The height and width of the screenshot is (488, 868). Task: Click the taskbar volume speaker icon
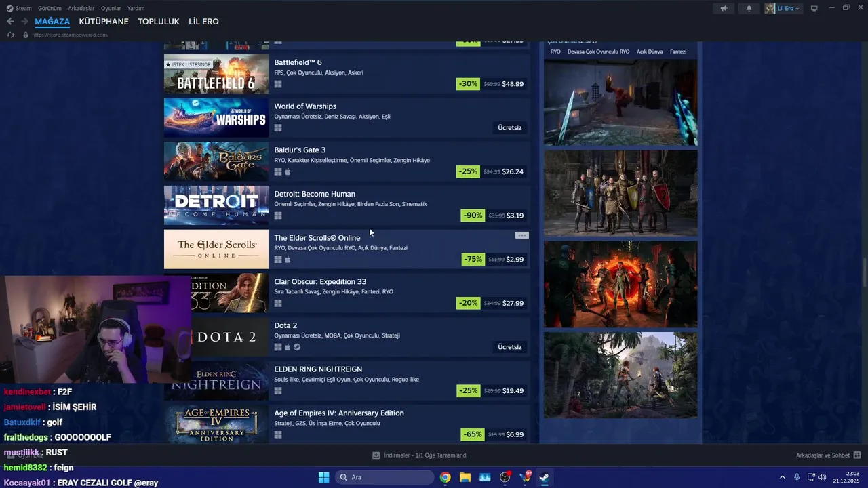(823, 477)
